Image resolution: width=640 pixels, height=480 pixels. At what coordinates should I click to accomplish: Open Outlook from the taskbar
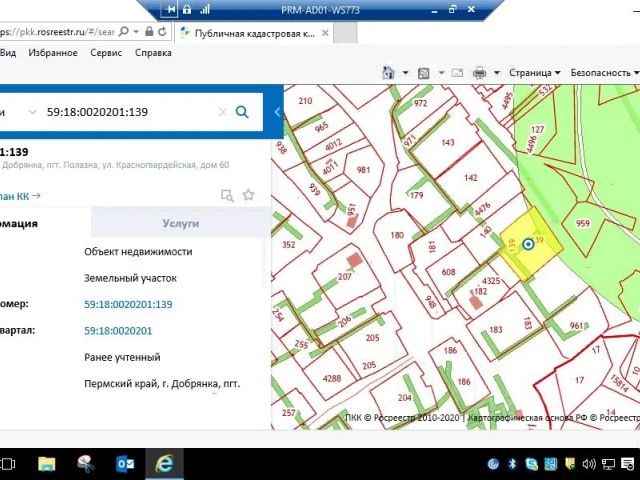point(125,464)
